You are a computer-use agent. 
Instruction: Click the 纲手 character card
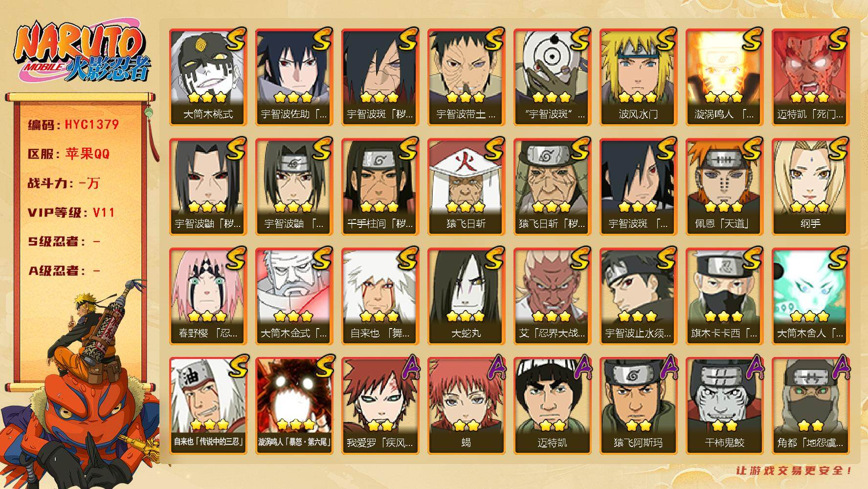coord(810,187)
